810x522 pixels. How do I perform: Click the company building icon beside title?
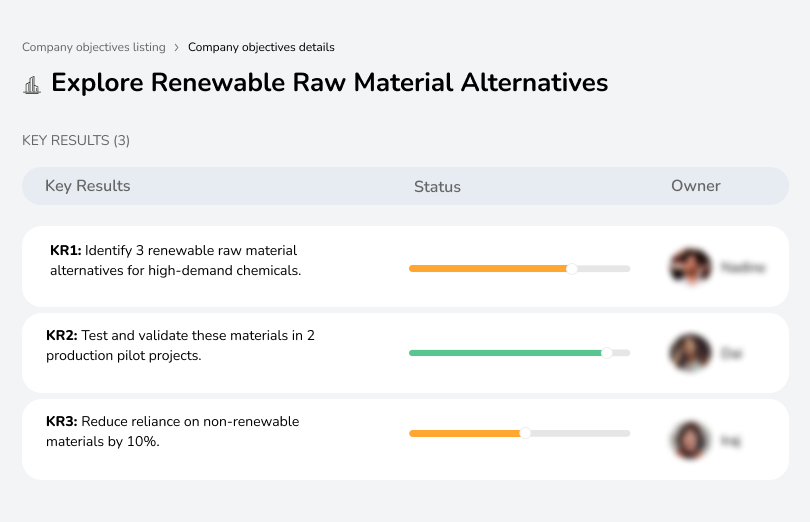click(32, 85)
